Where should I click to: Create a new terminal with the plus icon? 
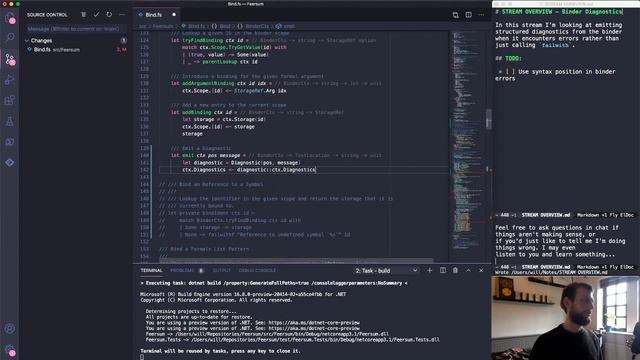pos(429,270)
